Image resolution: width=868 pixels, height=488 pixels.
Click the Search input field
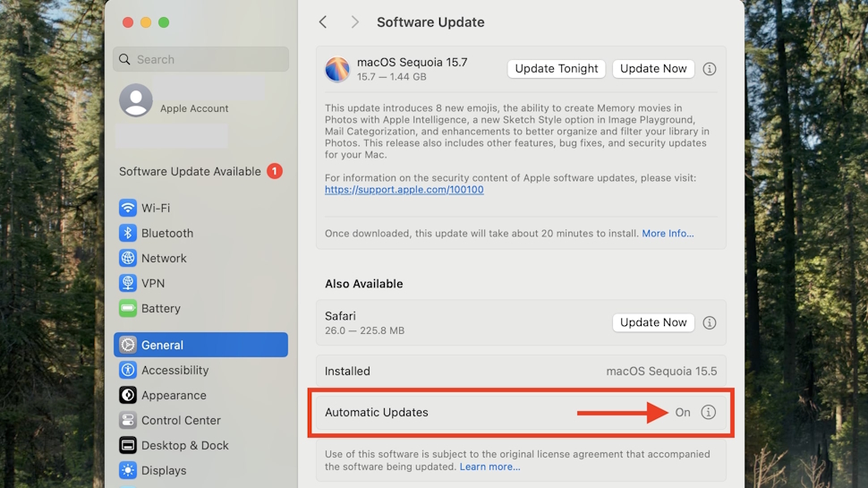pyautogui.click(x=201, y=59)
